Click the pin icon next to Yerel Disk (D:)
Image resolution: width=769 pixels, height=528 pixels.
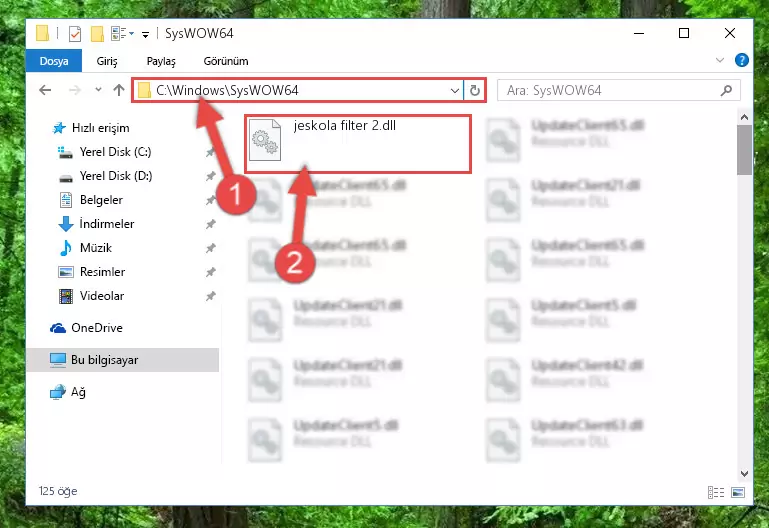click(210, 176)
